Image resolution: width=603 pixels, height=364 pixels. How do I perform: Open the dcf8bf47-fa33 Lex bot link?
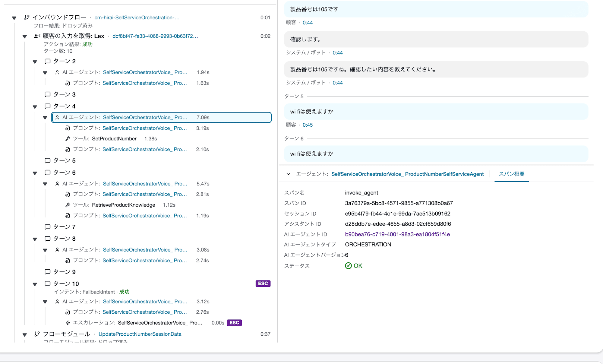pyautogui.click(x=155, y=36)
